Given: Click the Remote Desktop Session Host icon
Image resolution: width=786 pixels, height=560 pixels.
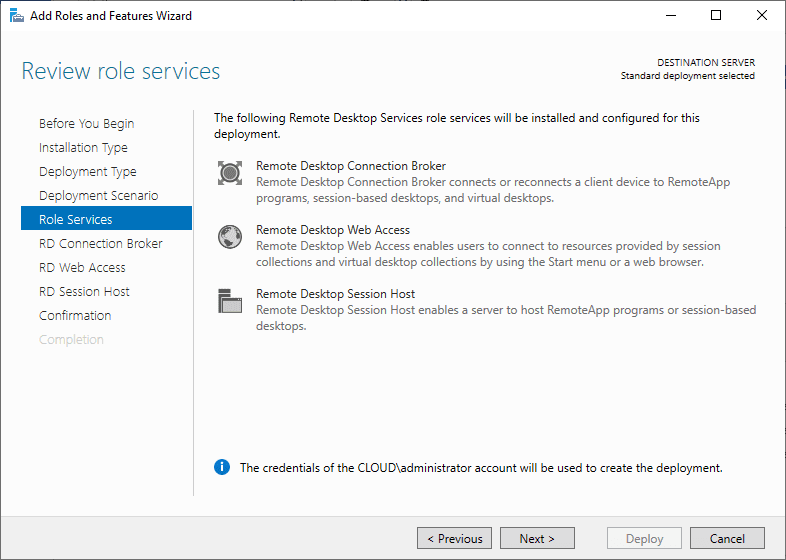Looking at the screenshot, I should coord(230,301).
